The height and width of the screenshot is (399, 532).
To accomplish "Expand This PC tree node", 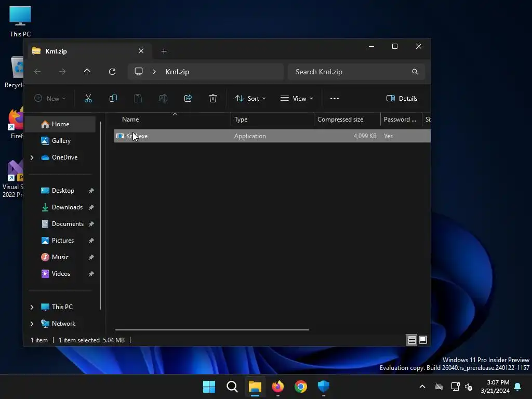I will click(x=32, y=307).
